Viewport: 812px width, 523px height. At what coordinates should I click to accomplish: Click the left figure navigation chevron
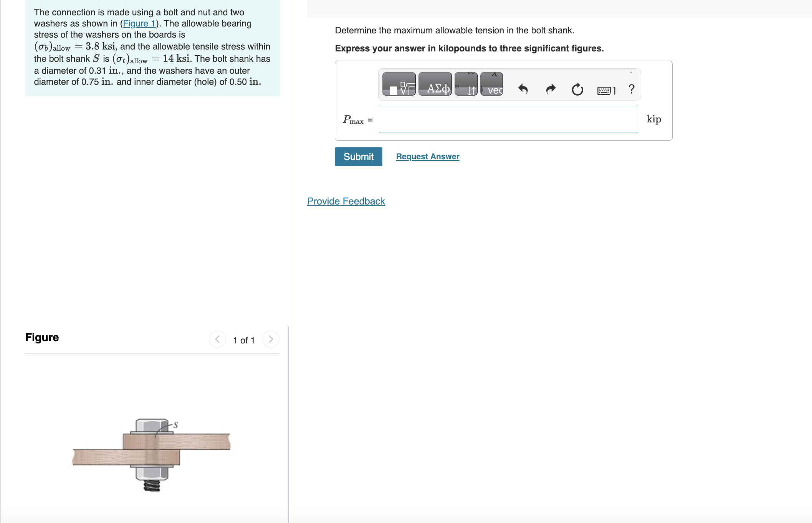(x=217, y=339)
